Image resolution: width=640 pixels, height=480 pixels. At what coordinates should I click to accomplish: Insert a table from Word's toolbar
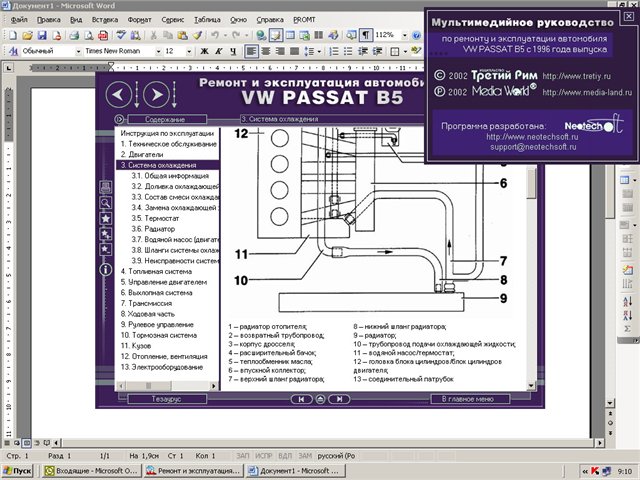coord(290,36)
